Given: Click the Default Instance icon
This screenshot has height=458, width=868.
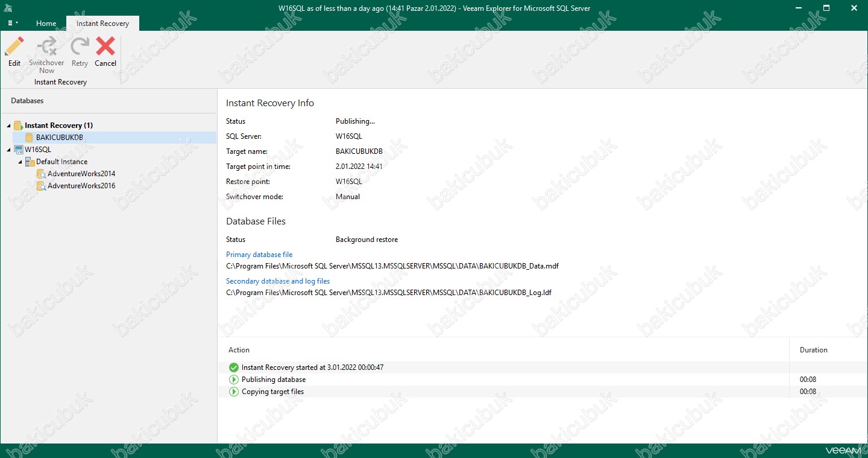Looking at the screenshot, I should [30, 162].
